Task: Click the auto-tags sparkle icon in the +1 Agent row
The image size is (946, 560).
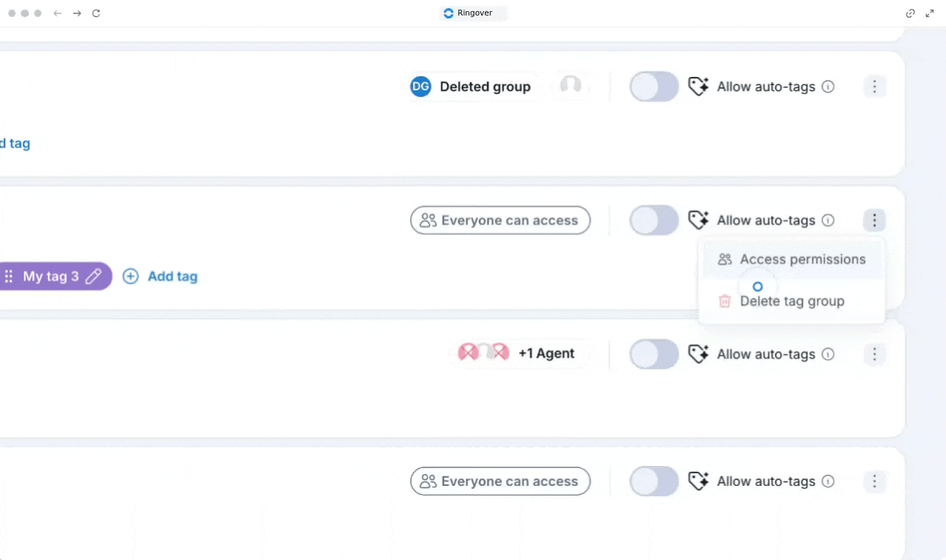Action: (698, 354)
